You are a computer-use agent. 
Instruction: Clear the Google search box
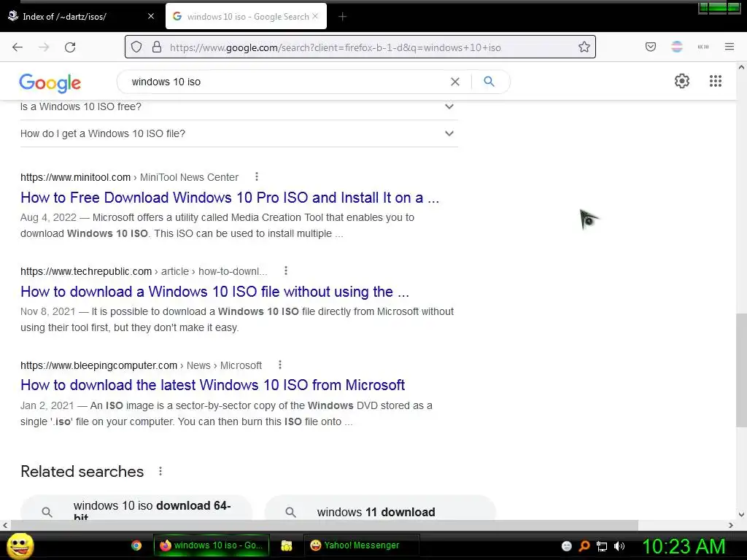[x=455, y=82]
